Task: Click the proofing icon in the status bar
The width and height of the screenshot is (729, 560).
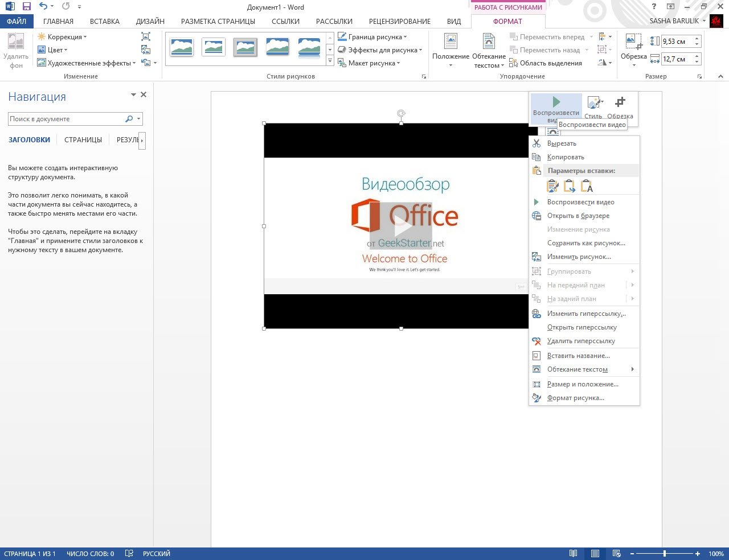Action: (129, 554)
